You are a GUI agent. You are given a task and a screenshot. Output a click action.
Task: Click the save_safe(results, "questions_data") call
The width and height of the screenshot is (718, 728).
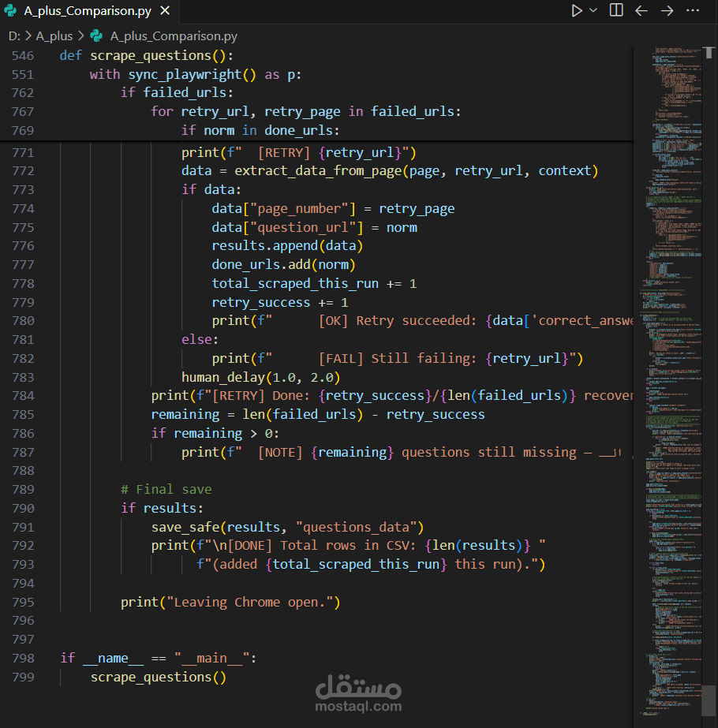click(287, 528)
